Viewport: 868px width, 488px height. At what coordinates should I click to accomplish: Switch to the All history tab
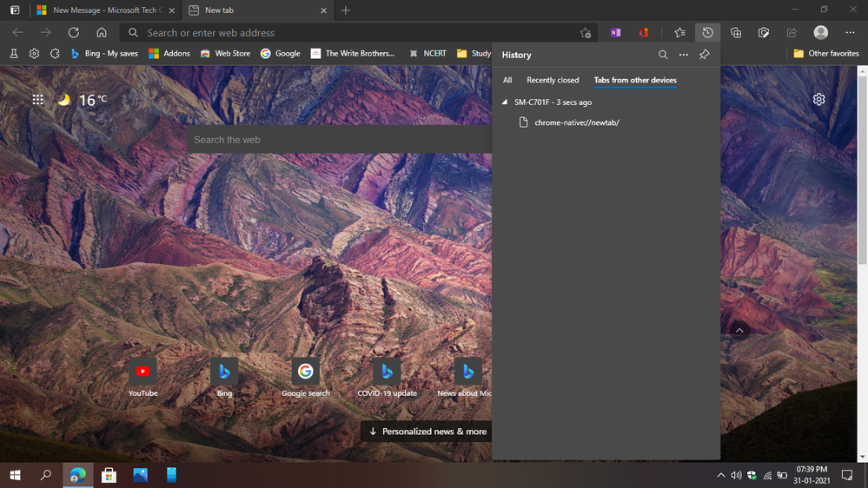pyautogui.click(x=507, y=80)
